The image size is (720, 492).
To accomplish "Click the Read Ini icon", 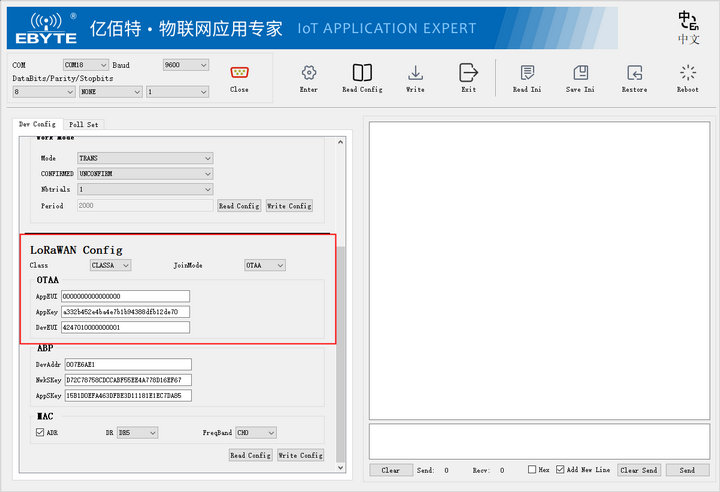I will [527, 73].
